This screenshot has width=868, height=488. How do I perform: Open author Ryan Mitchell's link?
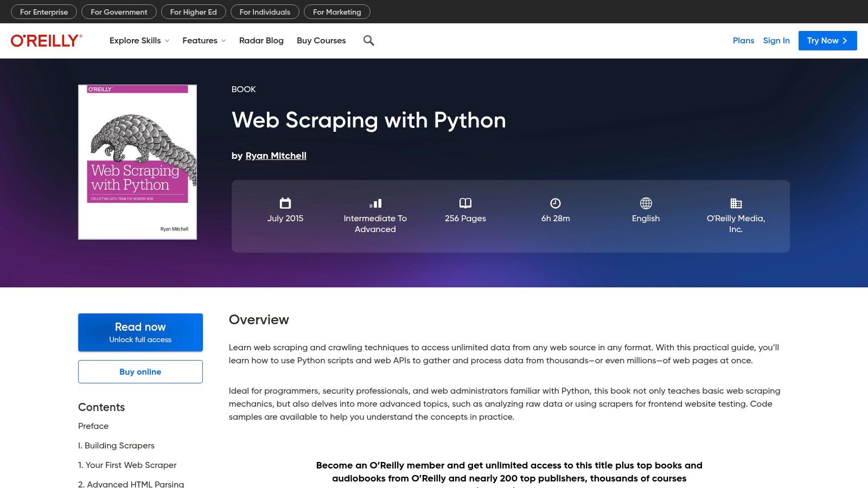(276, 156)
